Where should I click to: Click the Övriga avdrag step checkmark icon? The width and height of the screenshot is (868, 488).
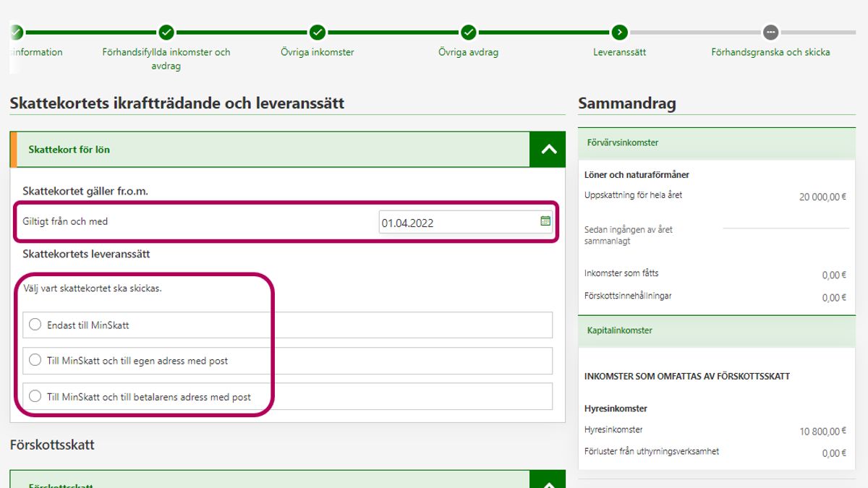tap(469, 33)
